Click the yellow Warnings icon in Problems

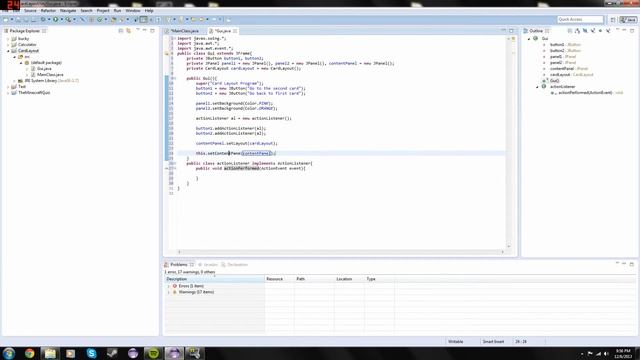click(175, 292)
